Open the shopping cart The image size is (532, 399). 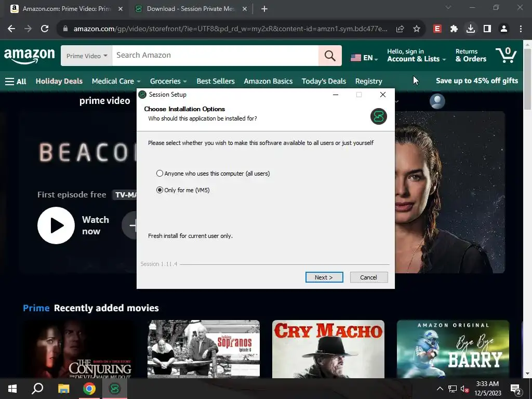click(506, 55)
